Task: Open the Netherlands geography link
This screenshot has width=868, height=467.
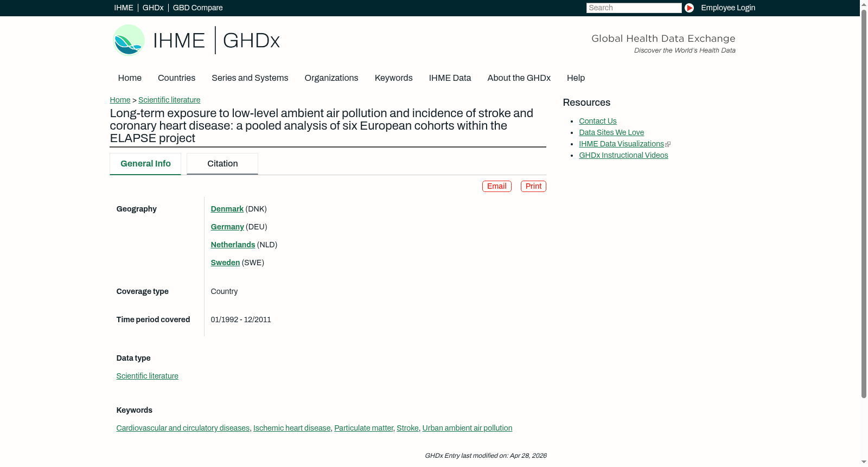Action: [233, 245]
